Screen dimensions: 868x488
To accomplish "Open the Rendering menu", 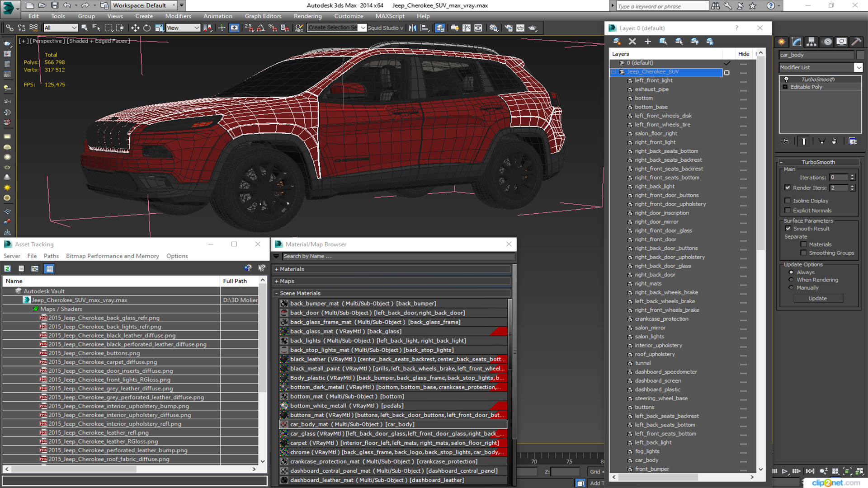I will tap(308, 16).
